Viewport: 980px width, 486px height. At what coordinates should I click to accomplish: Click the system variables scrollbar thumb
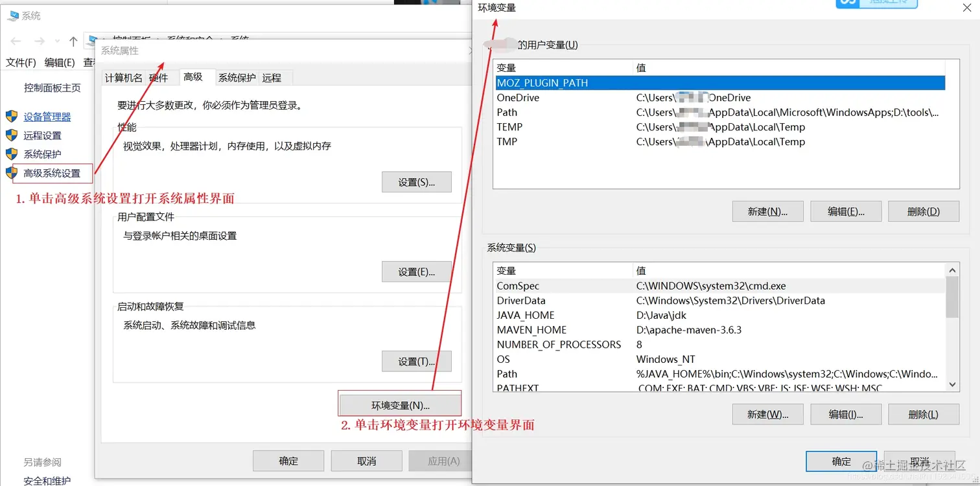[x=952, y=297]
